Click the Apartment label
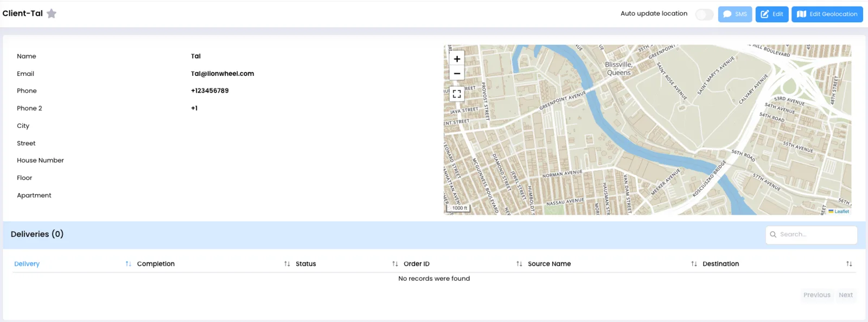Viewport: 868px width, 322px height. 34,196
